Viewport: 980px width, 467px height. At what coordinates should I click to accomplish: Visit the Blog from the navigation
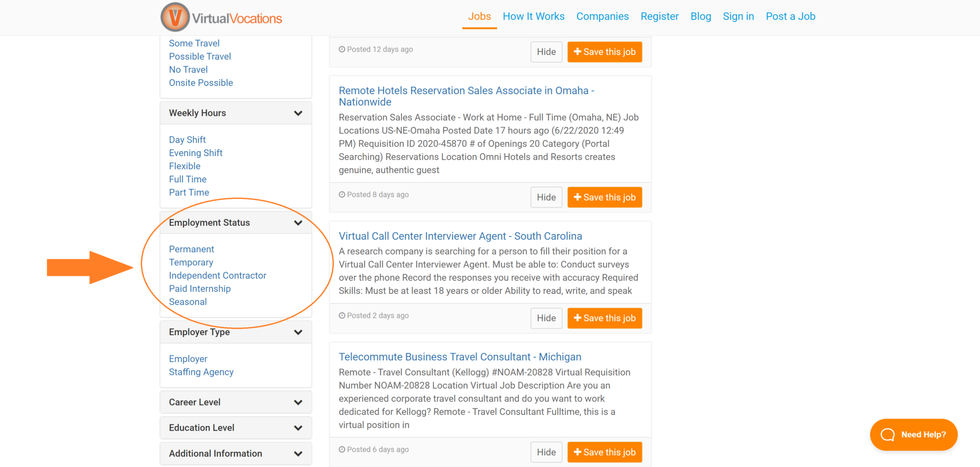pyautogui.click(x=701, y=16)
